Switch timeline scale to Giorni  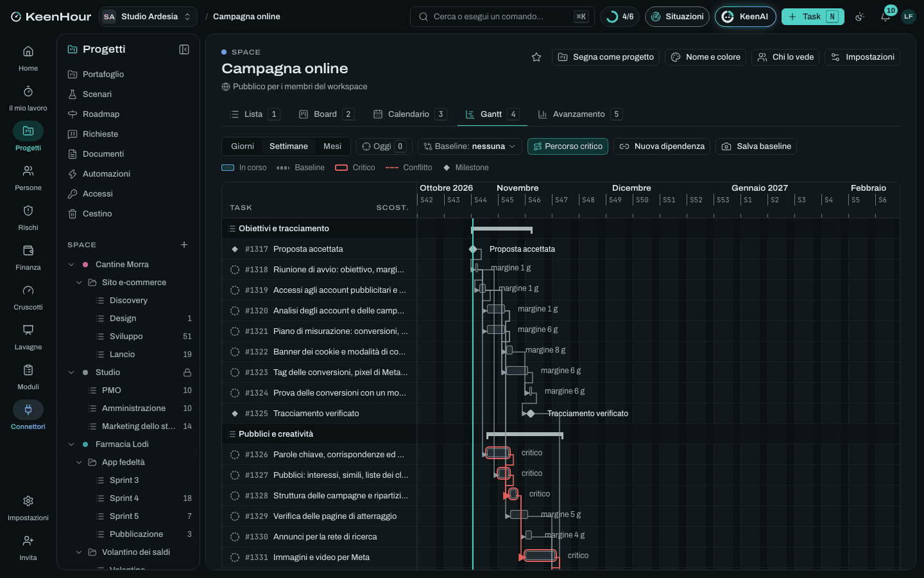tap(243, 146)
